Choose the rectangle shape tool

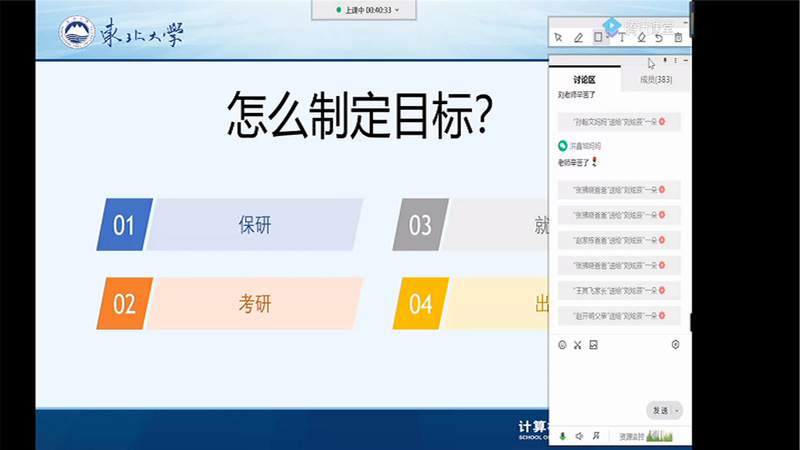point(599,37)
